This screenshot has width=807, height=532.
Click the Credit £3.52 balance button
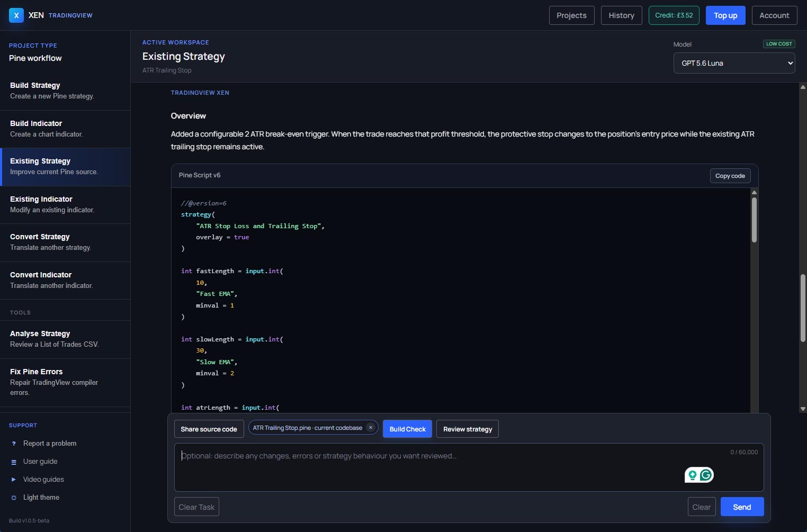(x=674, y=15)
